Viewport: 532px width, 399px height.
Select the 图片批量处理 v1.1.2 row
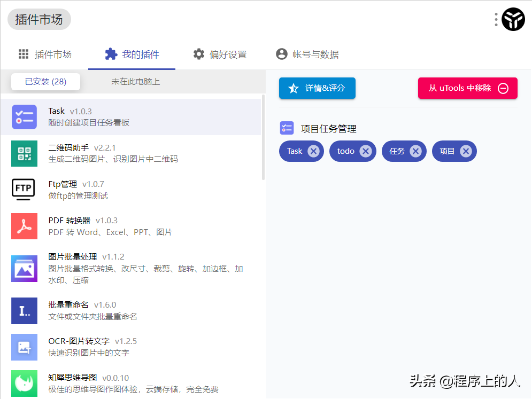coord(131,269)
